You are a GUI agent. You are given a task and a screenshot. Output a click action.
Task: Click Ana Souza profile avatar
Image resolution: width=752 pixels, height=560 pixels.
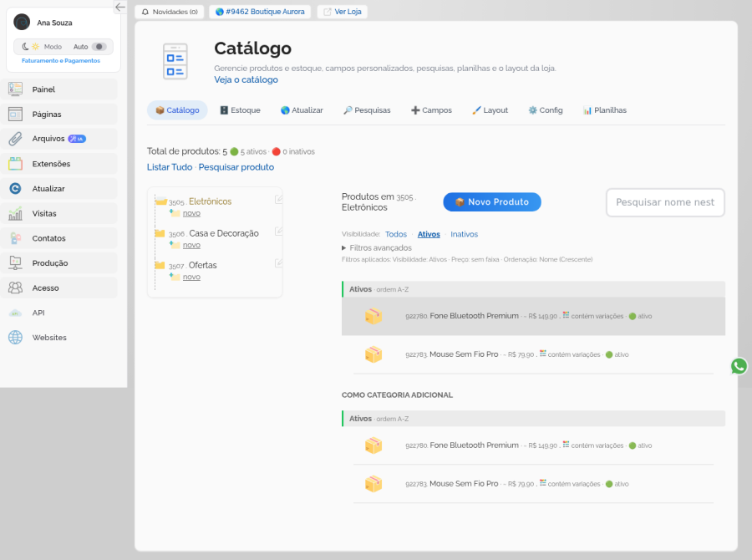coord(22,22)
